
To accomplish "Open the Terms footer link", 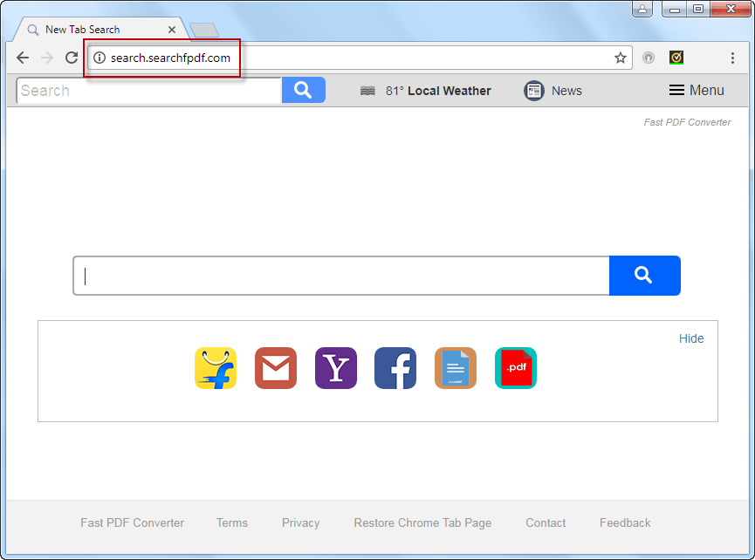I will 231,522.
